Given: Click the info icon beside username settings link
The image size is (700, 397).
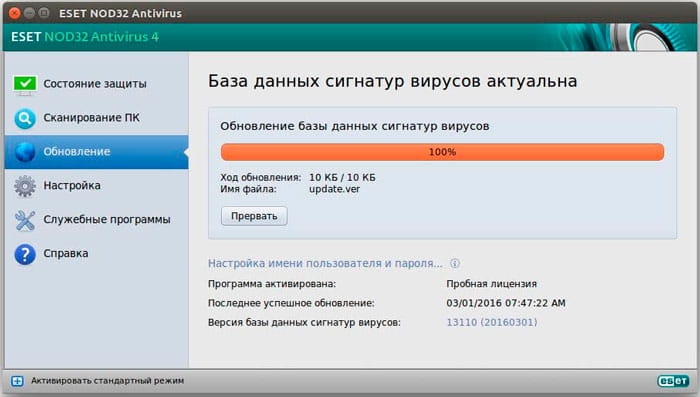Looking at the screenshot, I should coord(455,263).
